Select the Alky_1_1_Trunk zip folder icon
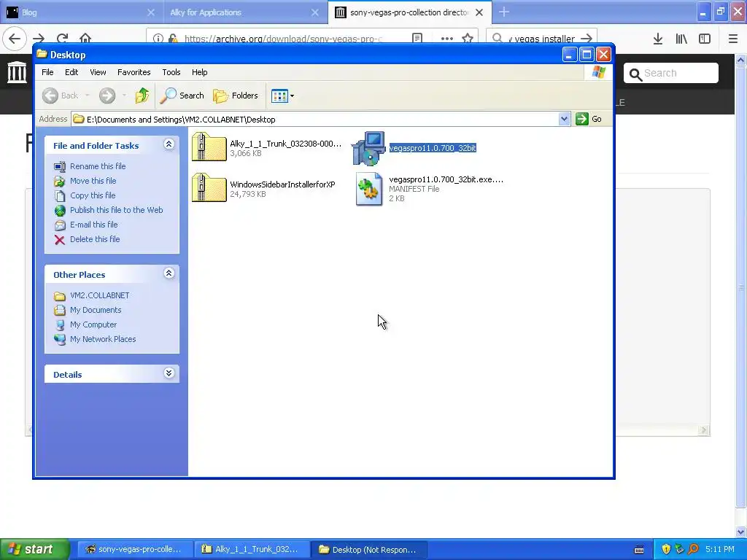 pos(209,147)
